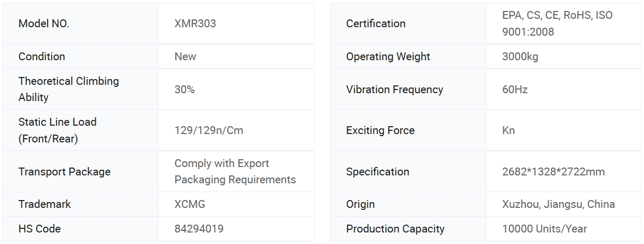Click the 129/129n/Cm value

[x=209, y=130]
